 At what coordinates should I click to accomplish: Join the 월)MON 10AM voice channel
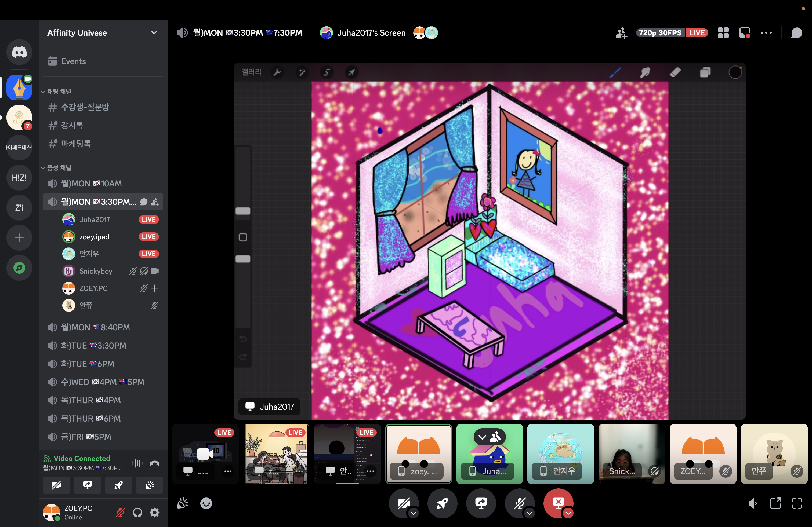pyautogui.click(x=103, y=184)
